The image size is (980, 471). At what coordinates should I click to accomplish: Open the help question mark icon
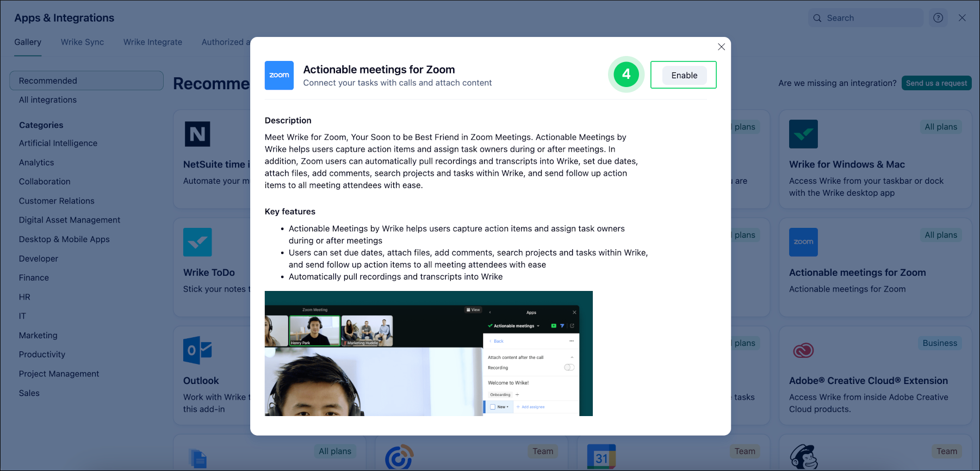(x=938, y=18)
